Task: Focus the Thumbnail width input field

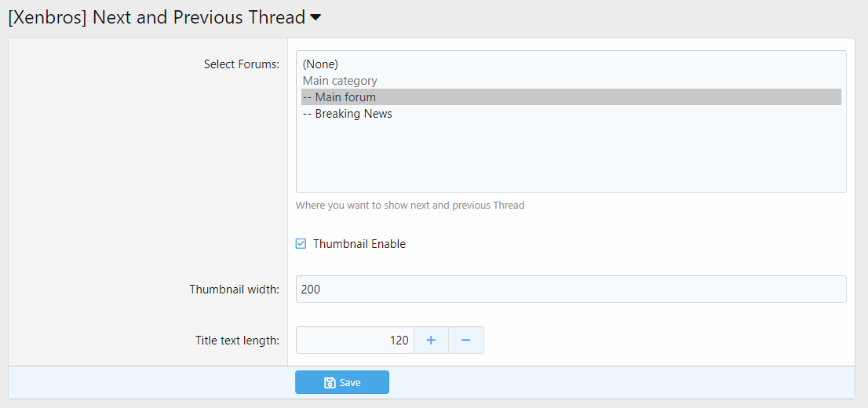Action: tap(571, 290)
